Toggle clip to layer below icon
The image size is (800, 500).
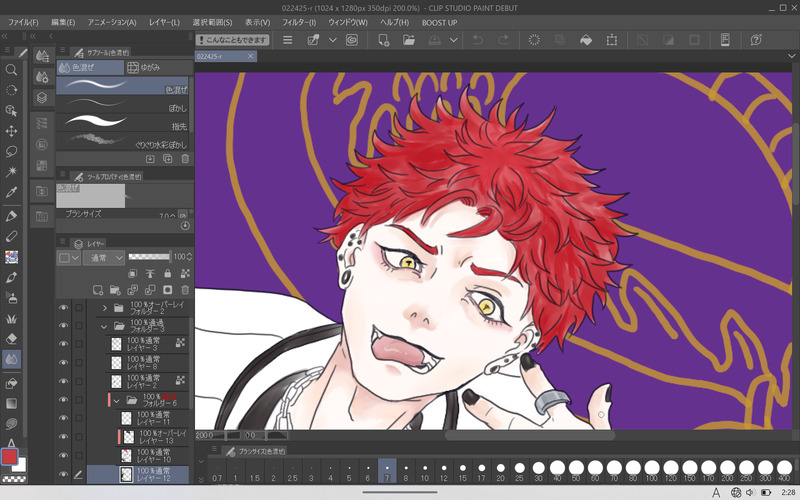(133, 274)
